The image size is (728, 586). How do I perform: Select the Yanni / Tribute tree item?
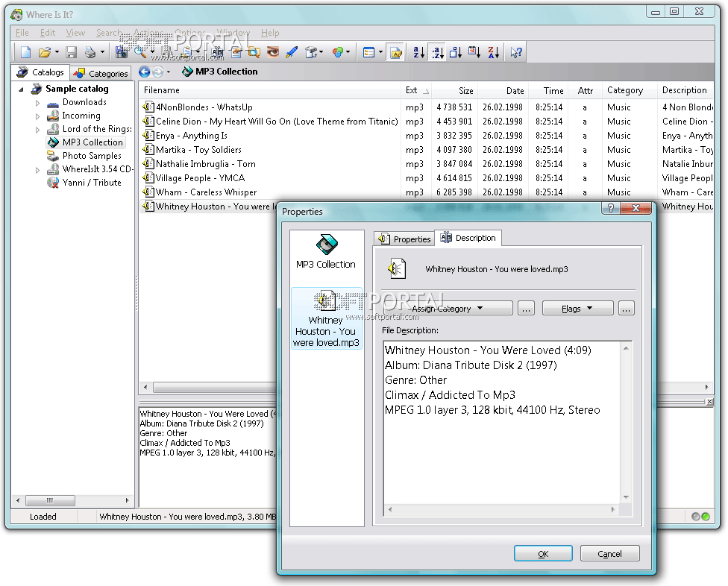(x=92, y=183)
